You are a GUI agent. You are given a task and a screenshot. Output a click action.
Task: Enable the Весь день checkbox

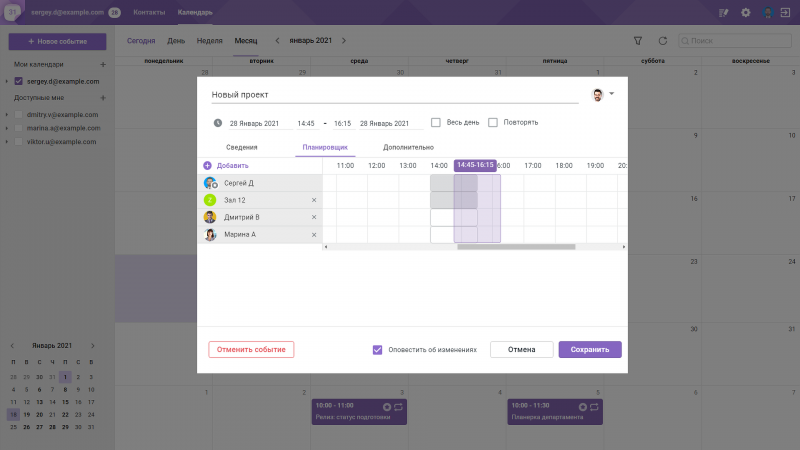436,123
